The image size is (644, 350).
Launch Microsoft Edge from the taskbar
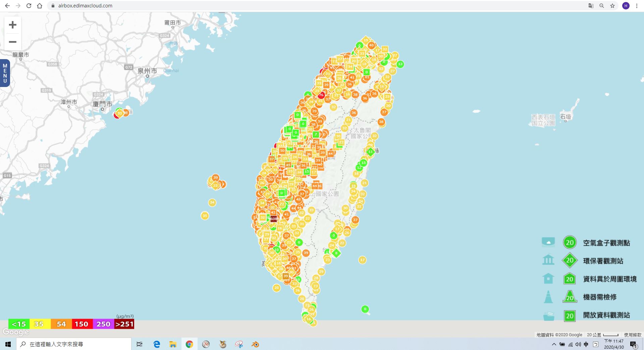[x=157, y=344]
